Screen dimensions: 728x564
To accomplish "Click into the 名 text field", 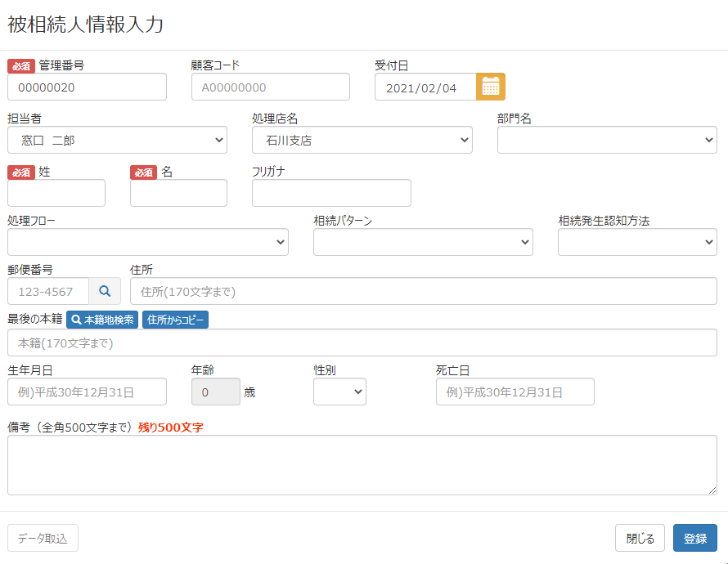I will [x=178, y=193].
